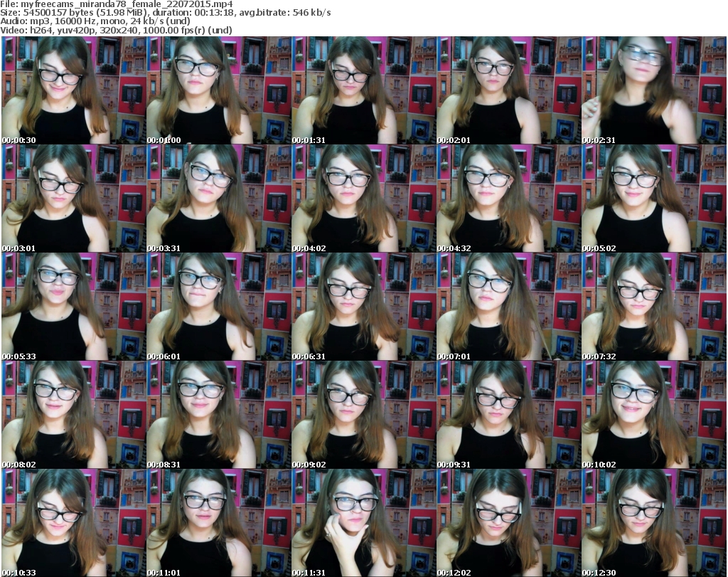Pick the thumbnail stamped 00:12:30

654,523
